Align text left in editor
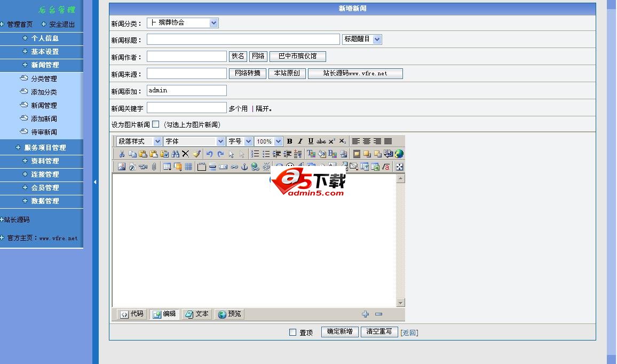The height and width of the screenshot is (364, 617). (x=355, y=141)
